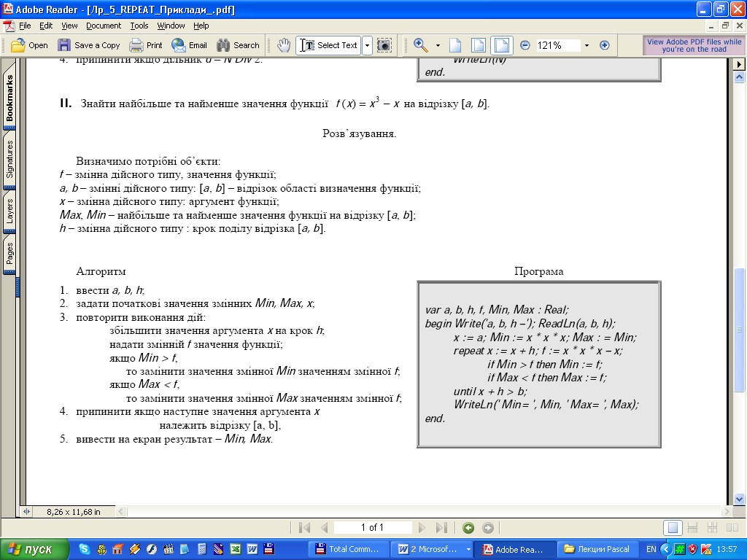The height and width of the screenshot is (560, 747).
Task: Open the Window menu
Action: (x=171, y=26)
